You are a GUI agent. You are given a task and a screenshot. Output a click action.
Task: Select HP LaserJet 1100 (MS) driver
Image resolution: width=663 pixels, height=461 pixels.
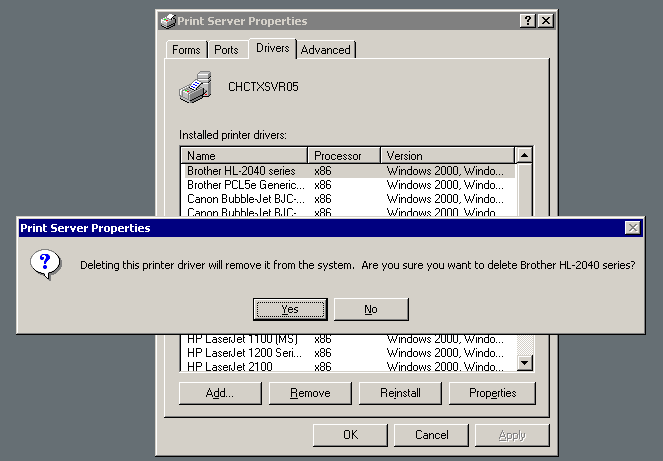click(x=348, y=339)
